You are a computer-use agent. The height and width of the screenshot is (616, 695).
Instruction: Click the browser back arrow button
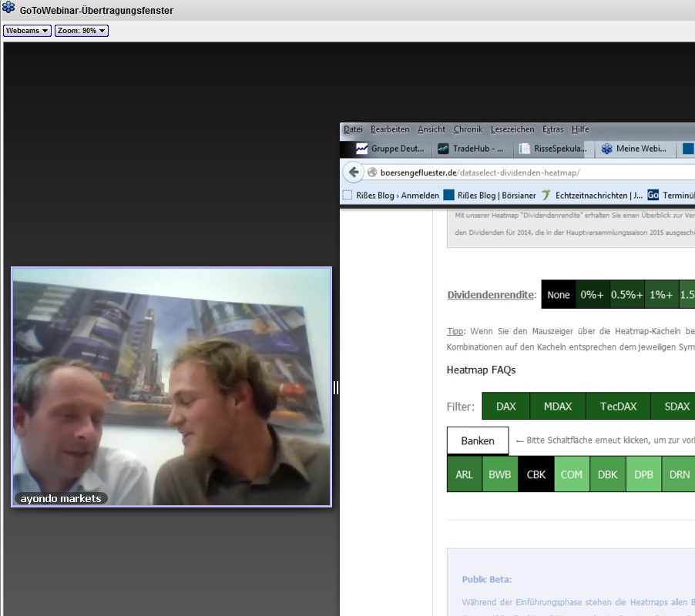tap(353, 172)
